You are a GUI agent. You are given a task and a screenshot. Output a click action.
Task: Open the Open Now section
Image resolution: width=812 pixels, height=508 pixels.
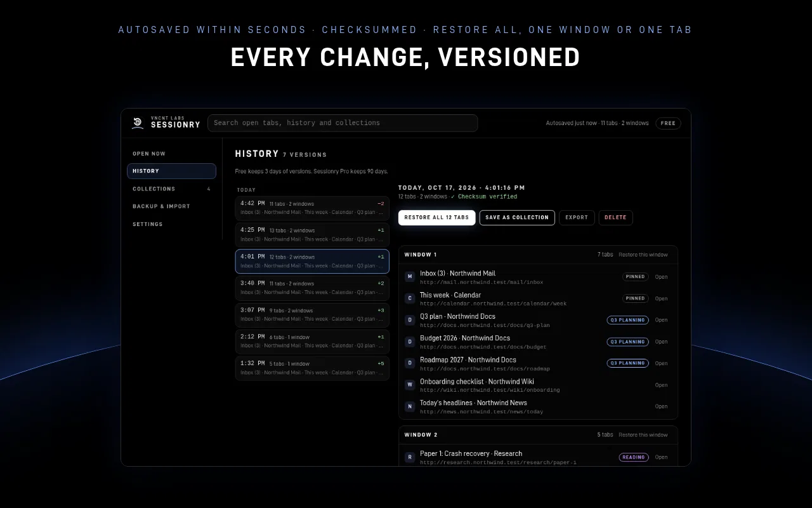(x=171, y=154)
